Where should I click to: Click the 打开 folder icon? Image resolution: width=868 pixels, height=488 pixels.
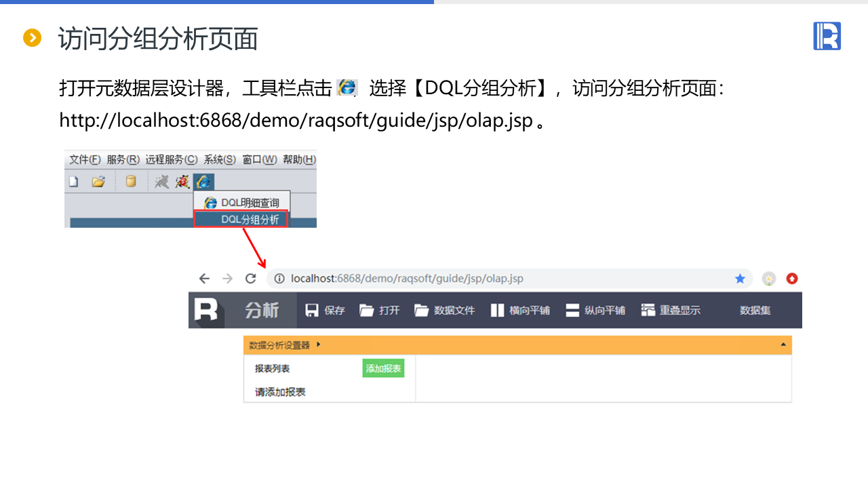point(367,310)
